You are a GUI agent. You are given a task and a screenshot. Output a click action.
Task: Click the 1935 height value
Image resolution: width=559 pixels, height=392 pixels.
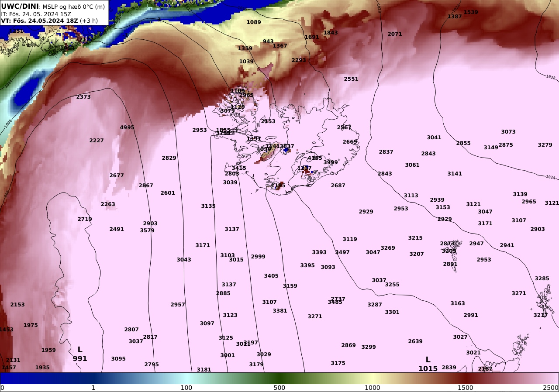42,368
